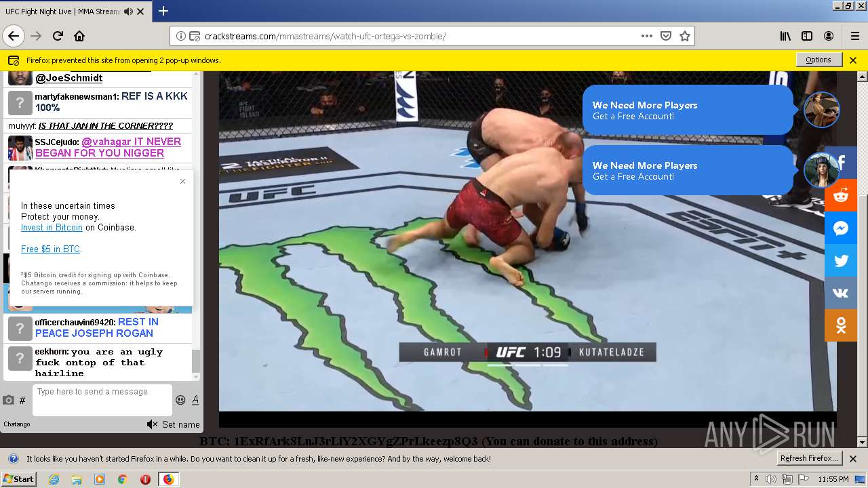Viewport: 868px width, 488px height.
Task: Mute the UFC Fight Night tab audio
Action: [128, 12]
